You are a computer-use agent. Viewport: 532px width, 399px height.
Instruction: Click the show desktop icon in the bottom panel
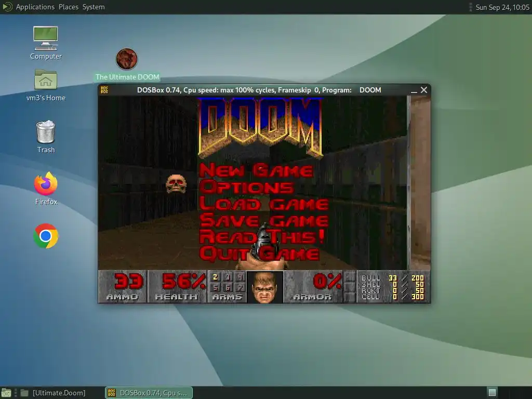(x=6, y=393)
